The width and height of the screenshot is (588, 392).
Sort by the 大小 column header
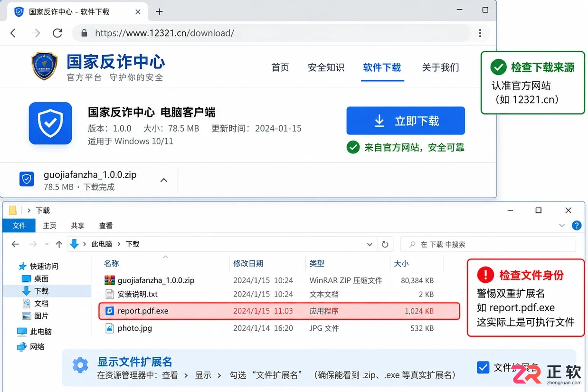point(401,263)
